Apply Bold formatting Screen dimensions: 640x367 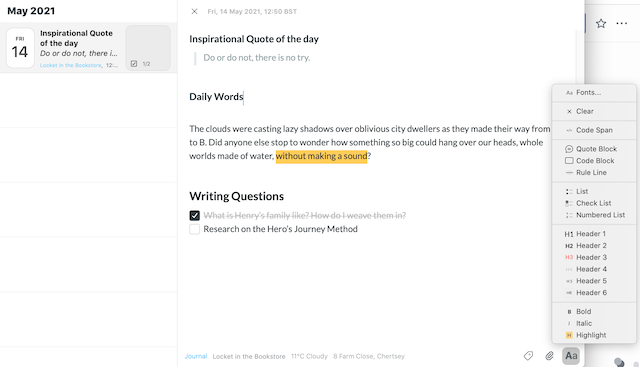pos(594,312)
